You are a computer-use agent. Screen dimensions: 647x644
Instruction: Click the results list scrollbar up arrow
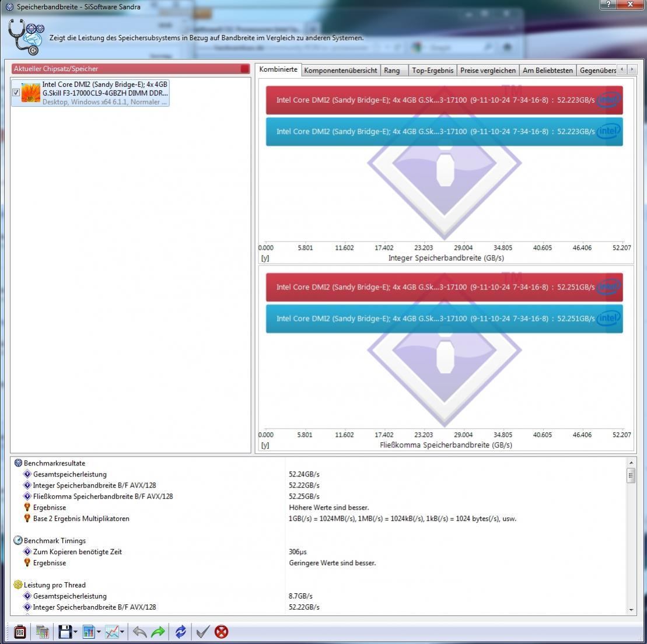631,463
